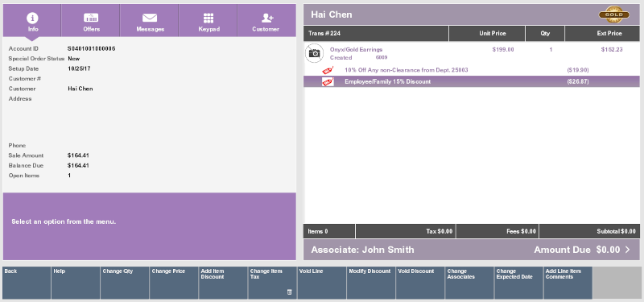Click the camera image icon for Onyx/Gold Earrings
The height and width of the screenshot is (302, 644).
click(x=315, y=53)
